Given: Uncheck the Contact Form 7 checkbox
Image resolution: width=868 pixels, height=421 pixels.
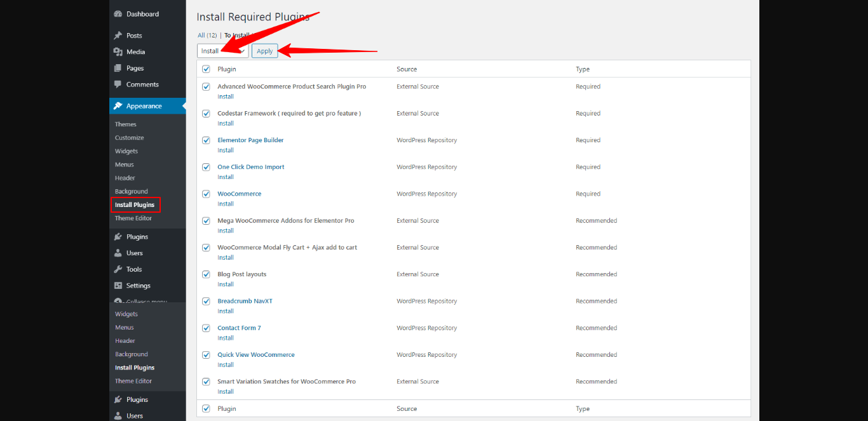Looking at the screenshot, I should (x=206, y=328).
